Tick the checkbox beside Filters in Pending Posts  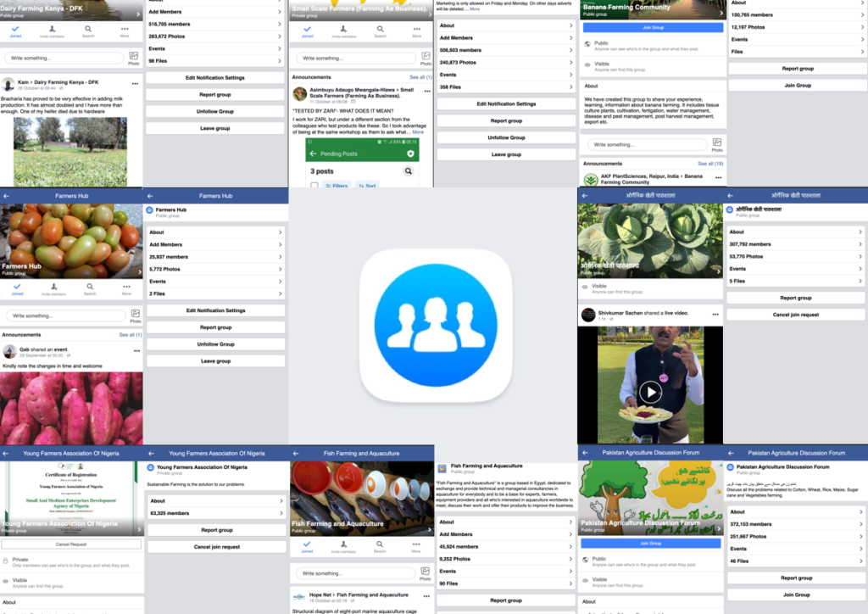(314, 186)
